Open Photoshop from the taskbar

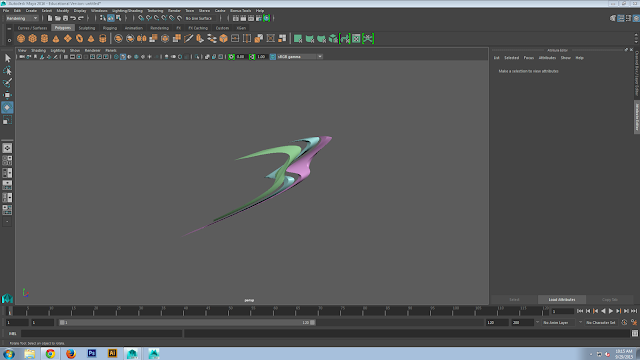coord(92,353)
